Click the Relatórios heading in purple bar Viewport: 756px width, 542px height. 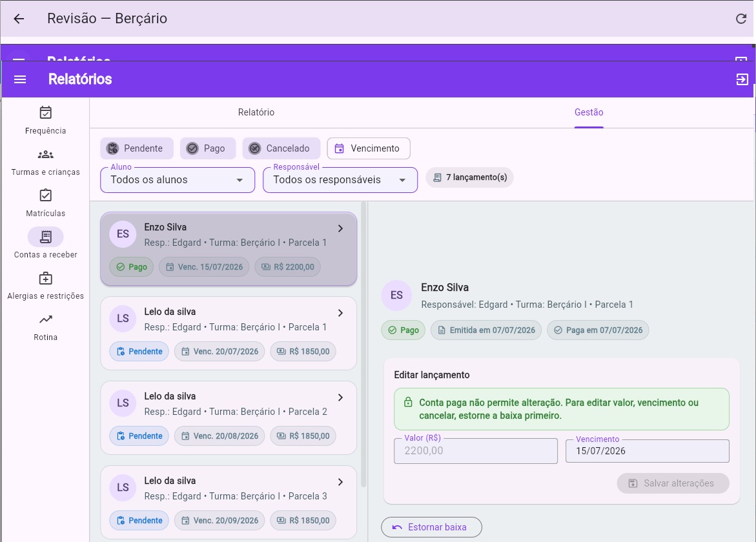pos(80,79)
